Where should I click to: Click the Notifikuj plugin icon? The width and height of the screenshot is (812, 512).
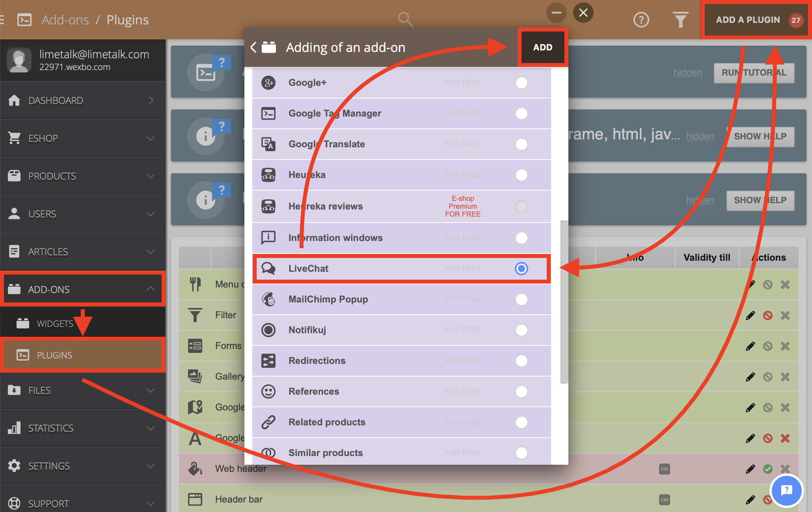point(268,330)
